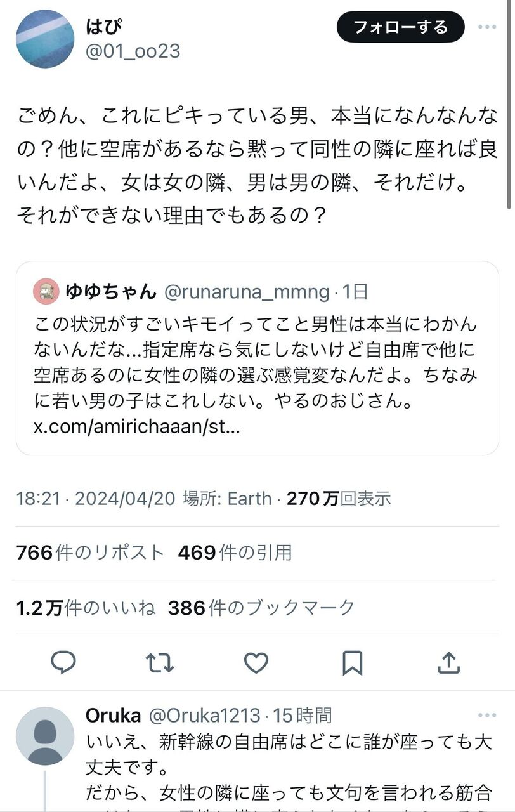515x812 pixels.
Task: Tap the repost arrows icon
Action: coord(159,663)
